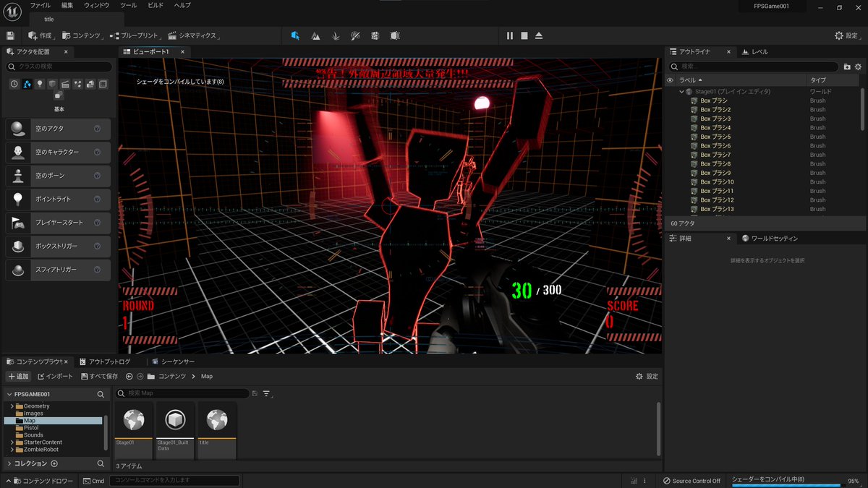Open the コンテンツドロワー

(41, 481)
